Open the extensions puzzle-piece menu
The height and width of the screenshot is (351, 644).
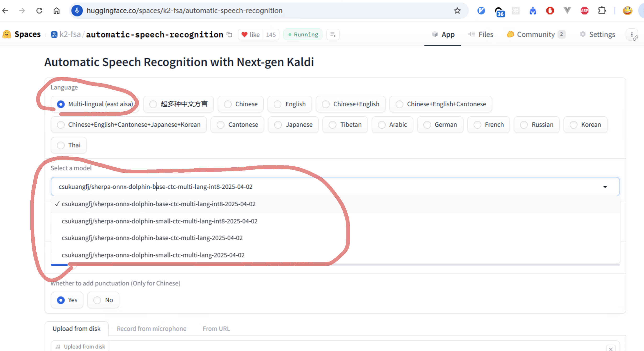click(602, 11)
